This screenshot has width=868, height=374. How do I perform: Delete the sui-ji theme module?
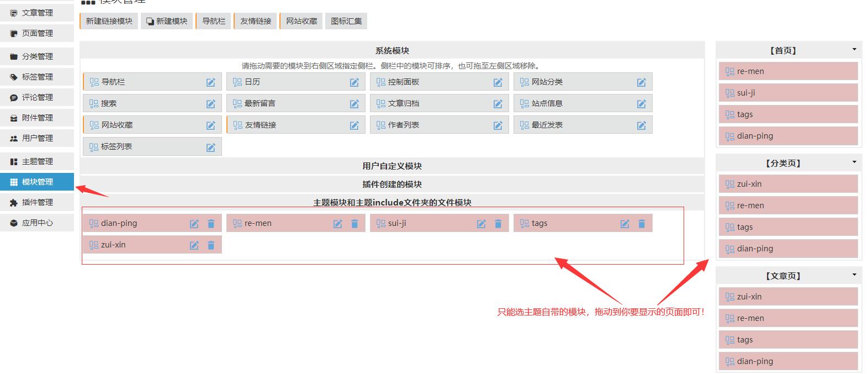(498, 224)
